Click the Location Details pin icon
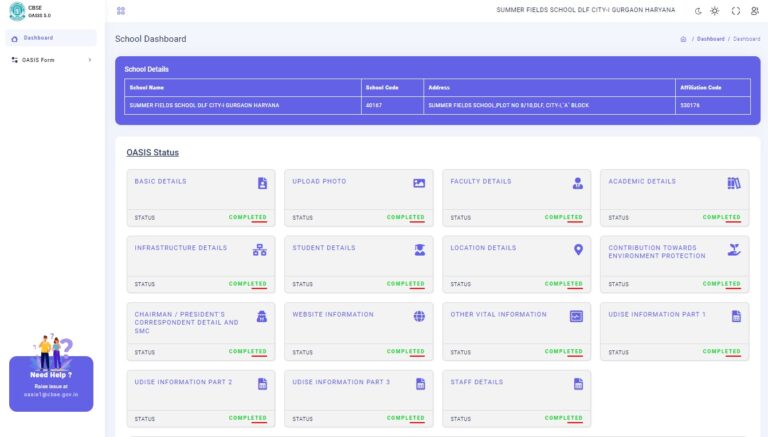Image resolution: width=768 pixels, height=437 pixels. tap(577, 249)
